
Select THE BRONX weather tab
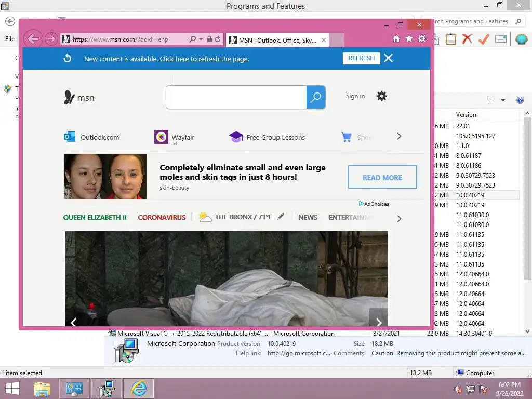[x=243, y=217]
